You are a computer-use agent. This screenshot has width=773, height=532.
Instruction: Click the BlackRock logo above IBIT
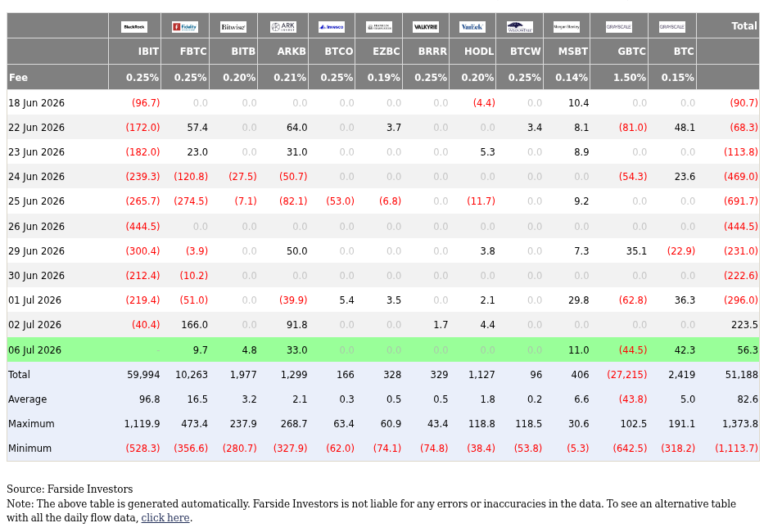click(134, 26)
